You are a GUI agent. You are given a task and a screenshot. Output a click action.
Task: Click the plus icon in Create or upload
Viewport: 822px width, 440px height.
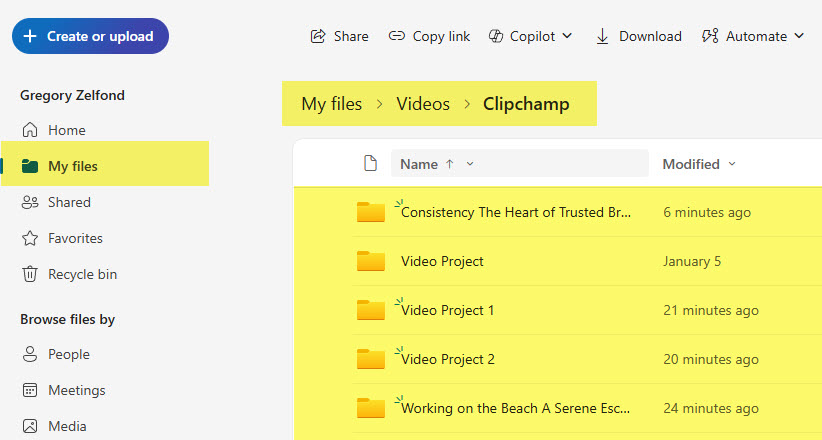coord(30,36)
